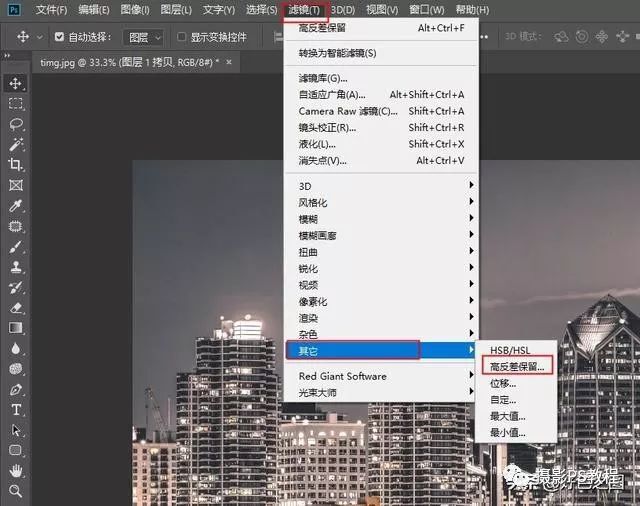
Task: Select the Crop tool
Action: [16, 164]
